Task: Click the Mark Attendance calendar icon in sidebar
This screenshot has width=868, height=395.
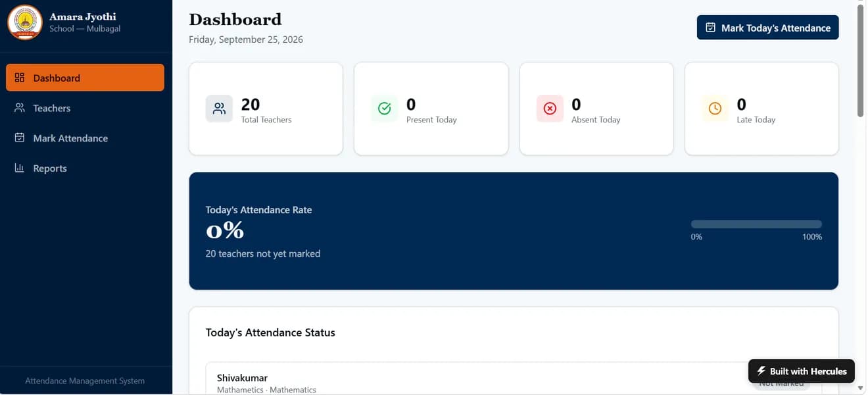Action: (x=20, y=138)
